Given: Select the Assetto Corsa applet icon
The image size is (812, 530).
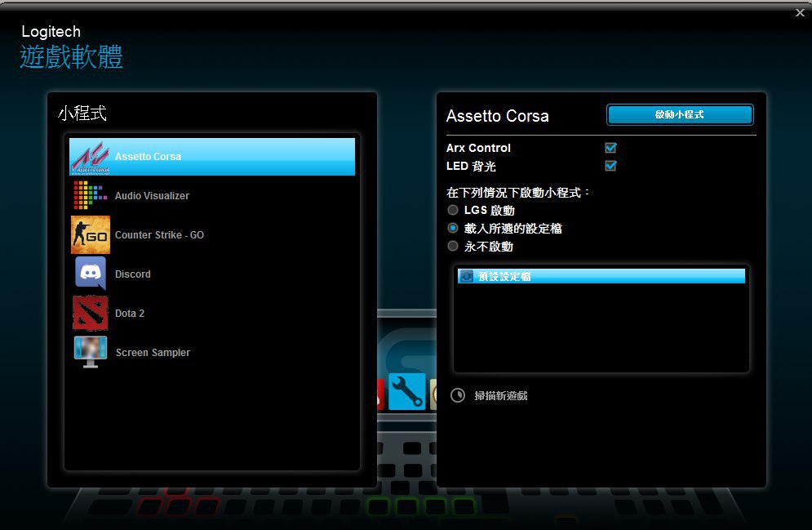Looking at the screenshot, I should coord(90,157).
